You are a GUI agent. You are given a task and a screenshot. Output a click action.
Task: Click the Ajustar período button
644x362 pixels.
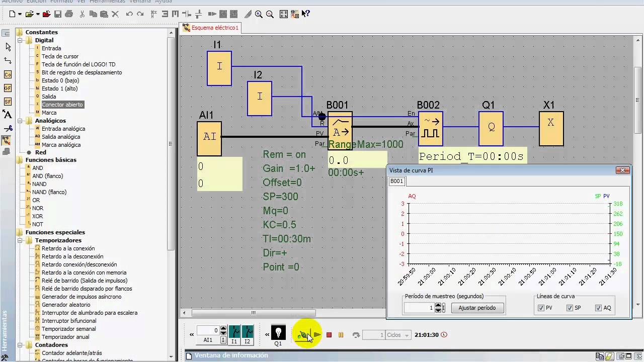[477, 308]
